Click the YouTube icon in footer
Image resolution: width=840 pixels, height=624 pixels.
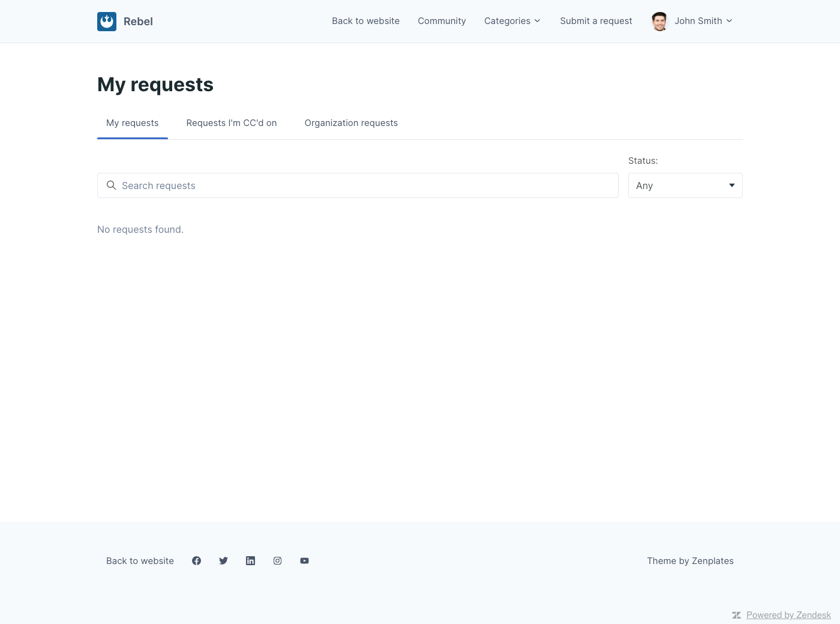pyautogui.click(x=304, y=561)
